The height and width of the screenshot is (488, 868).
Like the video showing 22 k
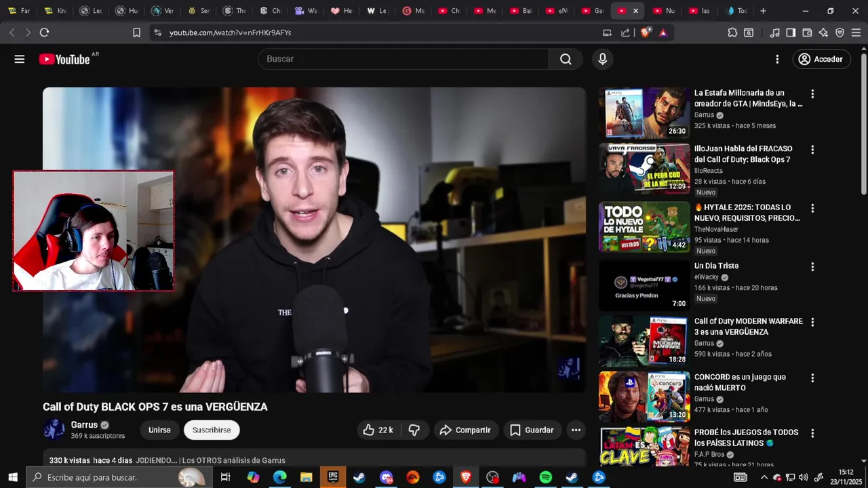(378, 430)
